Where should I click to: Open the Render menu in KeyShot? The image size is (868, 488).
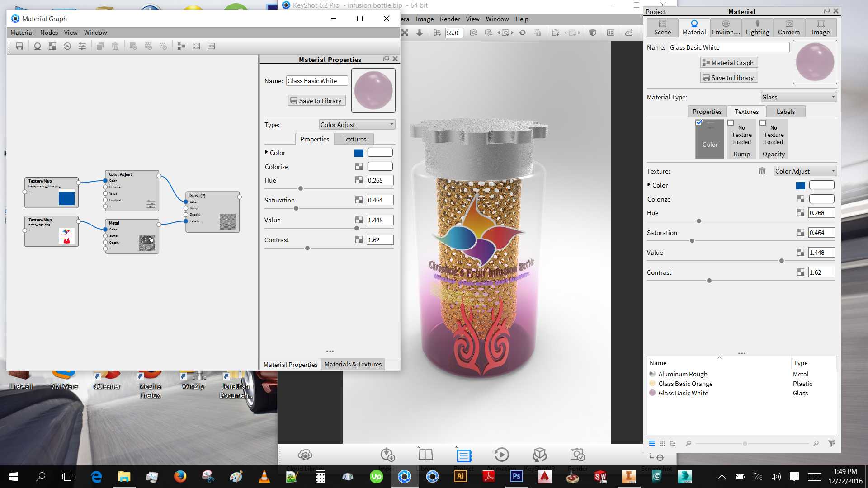(449, 19)
